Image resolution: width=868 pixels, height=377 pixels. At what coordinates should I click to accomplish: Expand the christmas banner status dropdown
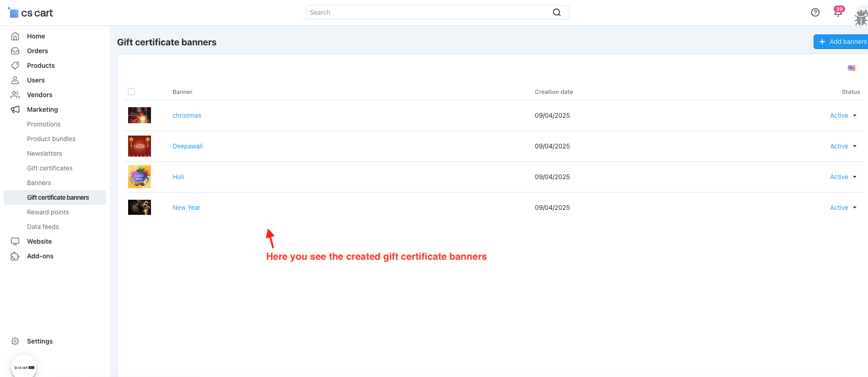tap(843, 115)
